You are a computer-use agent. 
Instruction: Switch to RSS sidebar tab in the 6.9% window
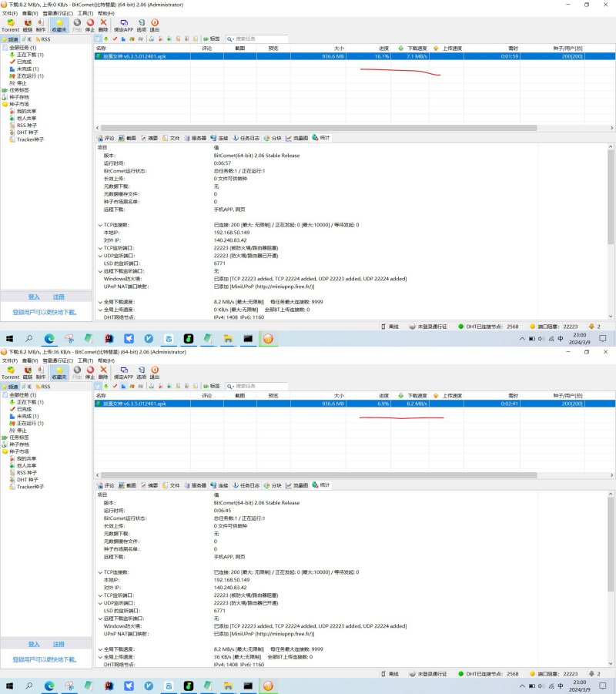click(x=43, y=387)
